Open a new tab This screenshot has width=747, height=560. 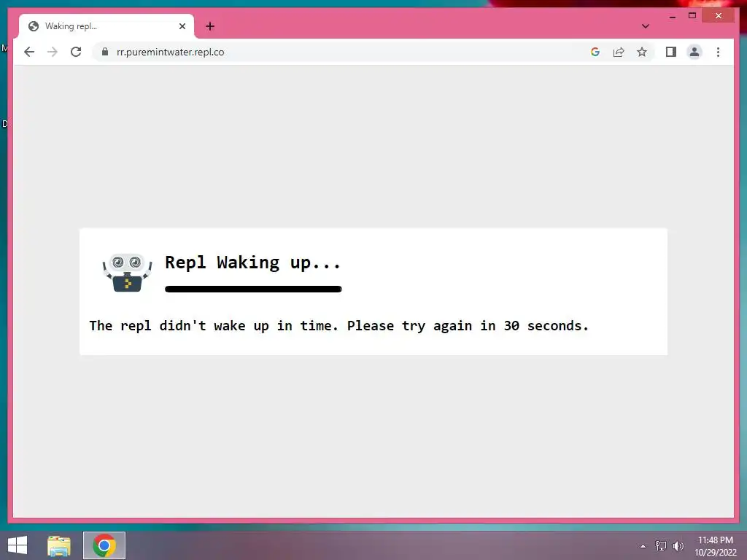[x=210, y=26]
